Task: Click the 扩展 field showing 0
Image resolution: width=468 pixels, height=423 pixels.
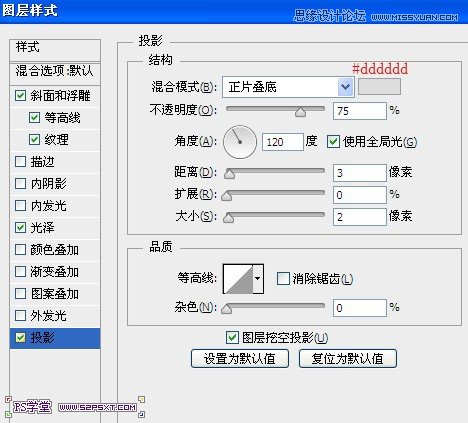Action: (x=360, y=195)
